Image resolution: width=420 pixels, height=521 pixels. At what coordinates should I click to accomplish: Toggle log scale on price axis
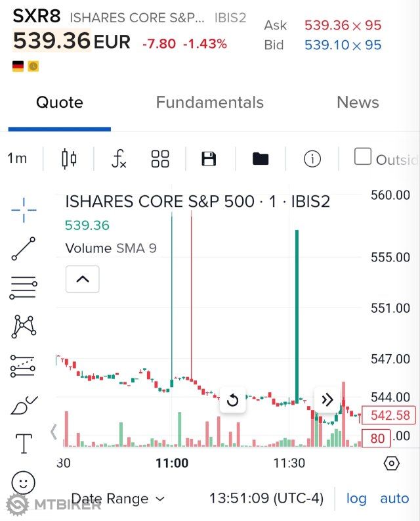tap(356, 499)
